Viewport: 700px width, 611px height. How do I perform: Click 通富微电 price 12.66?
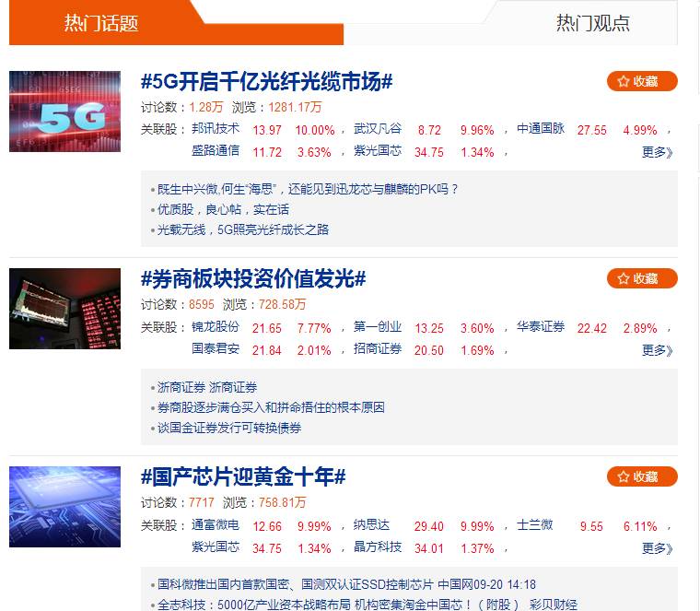click(267, 526)
